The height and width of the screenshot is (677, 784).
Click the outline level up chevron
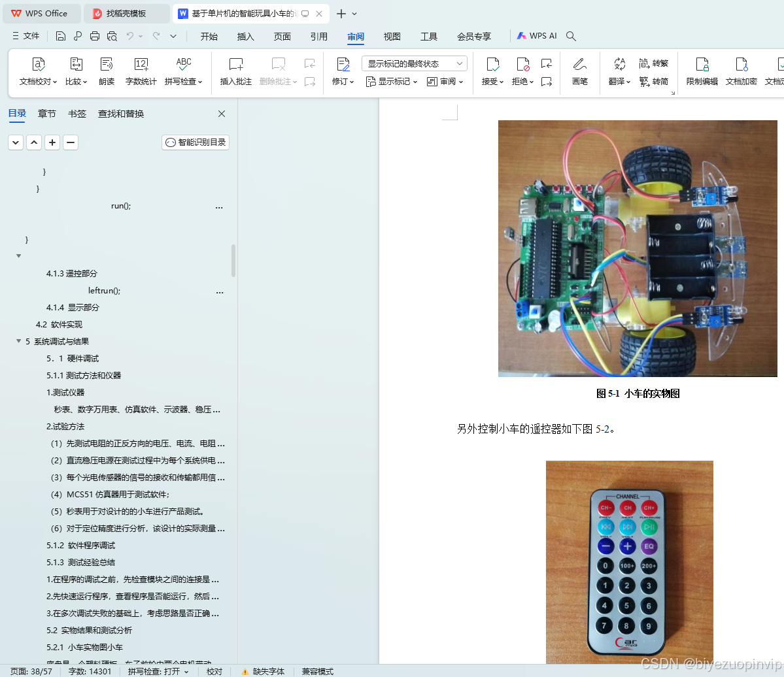(34, 142)
